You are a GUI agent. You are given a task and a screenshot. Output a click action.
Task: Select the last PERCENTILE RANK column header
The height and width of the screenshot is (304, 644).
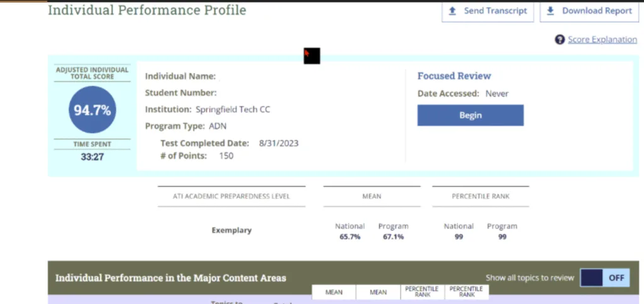point(467,293)
